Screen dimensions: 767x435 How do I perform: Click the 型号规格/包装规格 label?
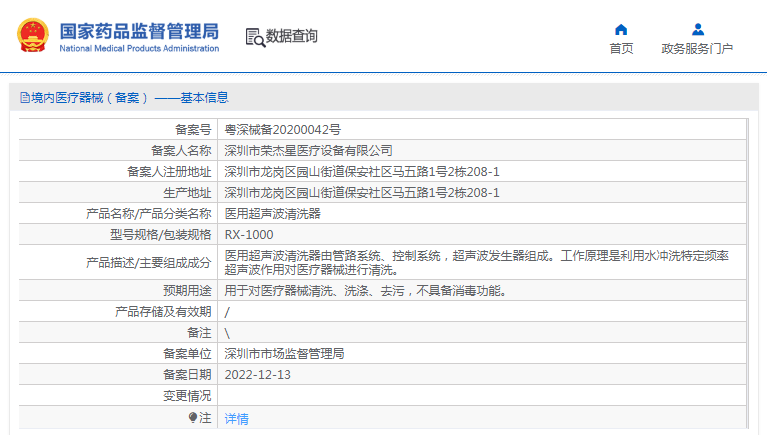(x=160, y=235)
